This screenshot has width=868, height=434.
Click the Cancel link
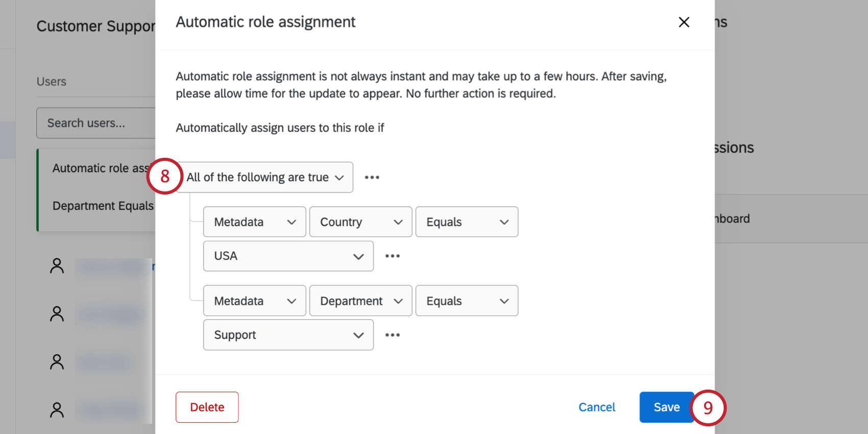coord(596,407)
